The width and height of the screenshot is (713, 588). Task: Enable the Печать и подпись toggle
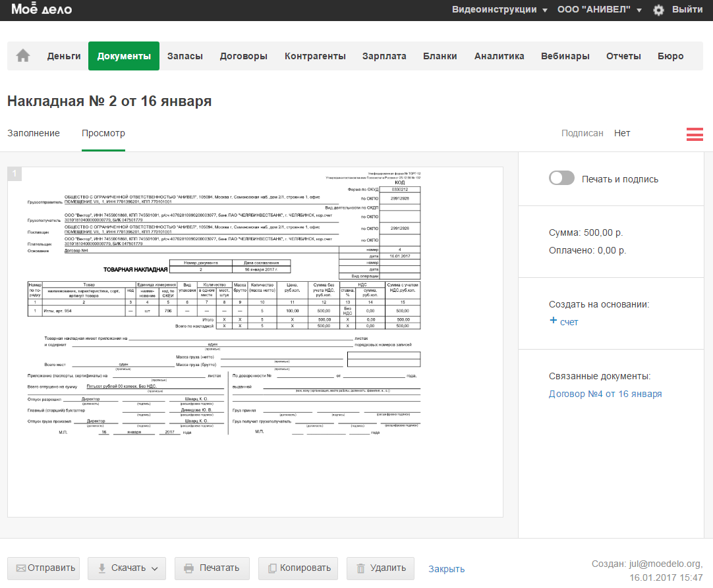tap(561, 178)
